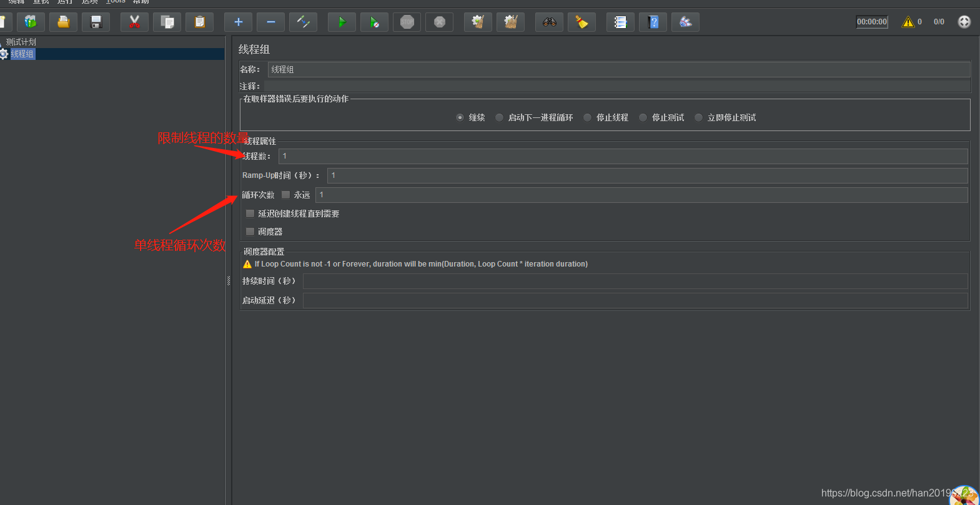The image size is (980, 505).
Task: Focus the 循环次数 loop count field
Action: [x=641, y=195]
